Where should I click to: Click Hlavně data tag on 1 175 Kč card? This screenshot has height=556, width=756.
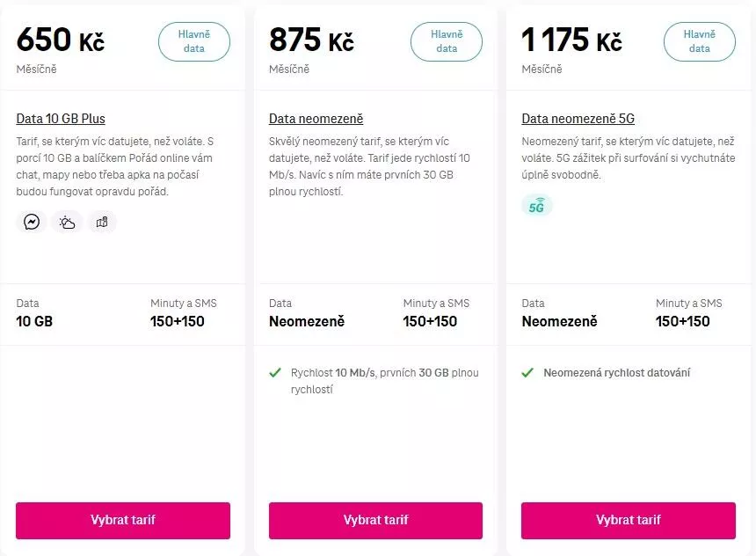[x=700, y=41]
